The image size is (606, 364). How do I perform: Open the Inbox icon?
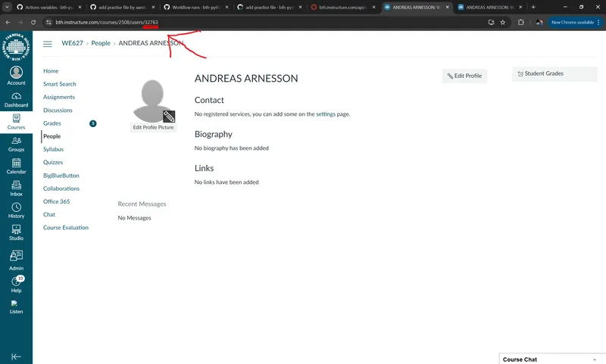tap(16, 188)
